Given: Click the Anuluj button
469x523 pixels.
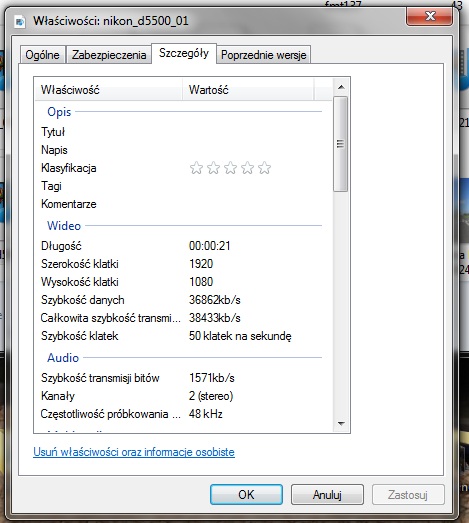Looking at the screenshot, I should [x=327, y=495].
